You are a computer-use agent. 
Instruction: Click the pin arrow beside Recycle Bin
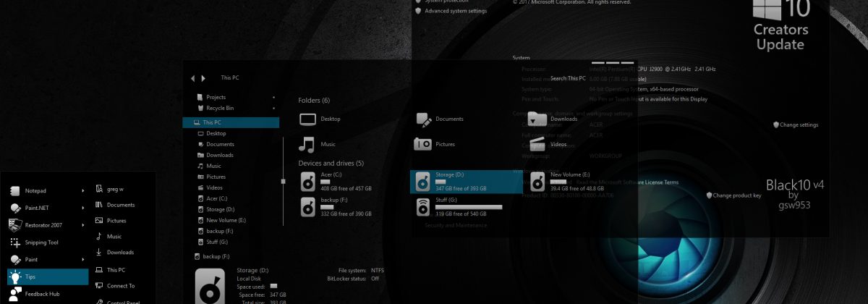pyautogui.click(x=273, y=108)
